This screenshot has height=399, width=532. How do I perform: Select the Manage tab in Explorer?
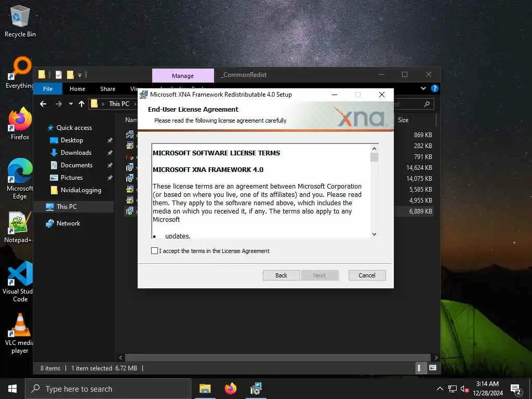pyautogui.click(x=183, y=76)
